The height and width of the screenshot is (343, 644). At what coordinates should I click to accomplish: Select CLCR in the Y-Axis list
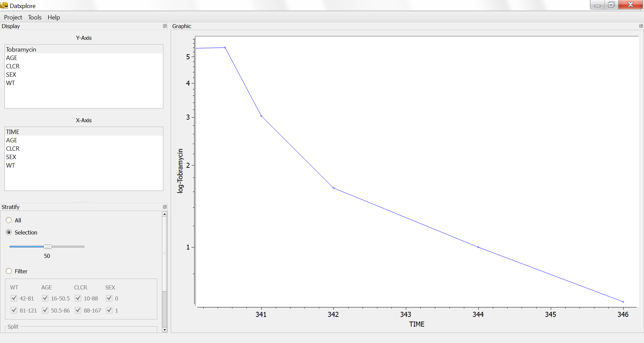(x=13, y=66)
